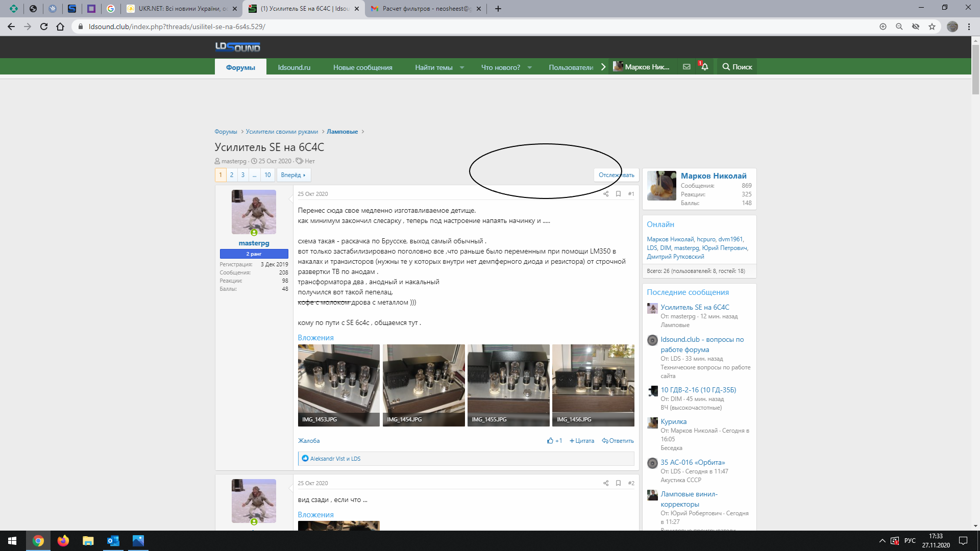Image resolution: width=980 pixels, height=551 pixels.
Task: Click the address bar URL
Action: point(177,27)
